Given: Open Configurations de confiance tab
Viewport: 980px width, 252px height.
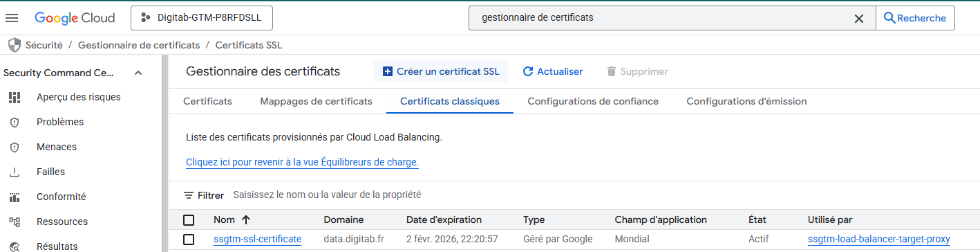Looking at the screenshot, I should pos(593,101).
